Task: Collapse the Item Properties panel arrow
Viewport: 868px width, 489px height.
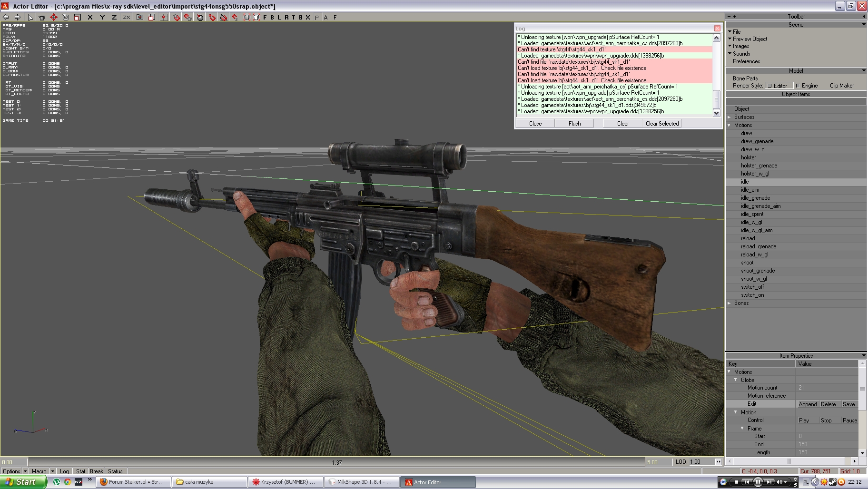Action: [x=864, y=356]
